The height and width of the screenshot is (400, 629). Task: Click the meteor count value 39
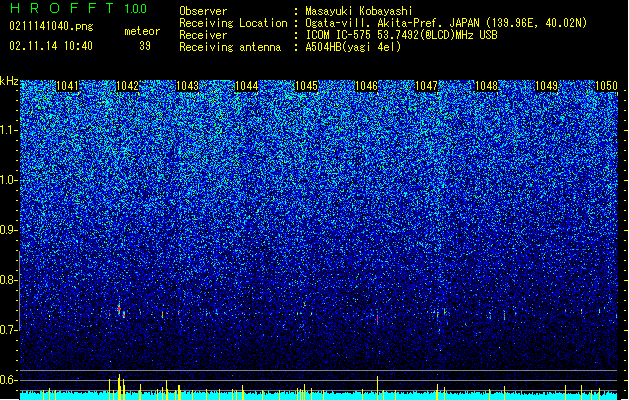[145, 46]
